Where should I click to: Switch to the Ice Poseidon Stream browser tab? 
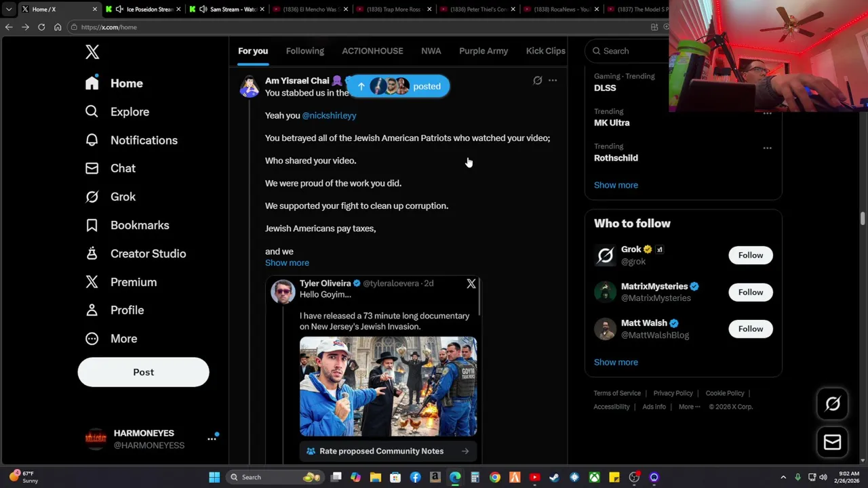pyautogui.click(x=144, y=9)
